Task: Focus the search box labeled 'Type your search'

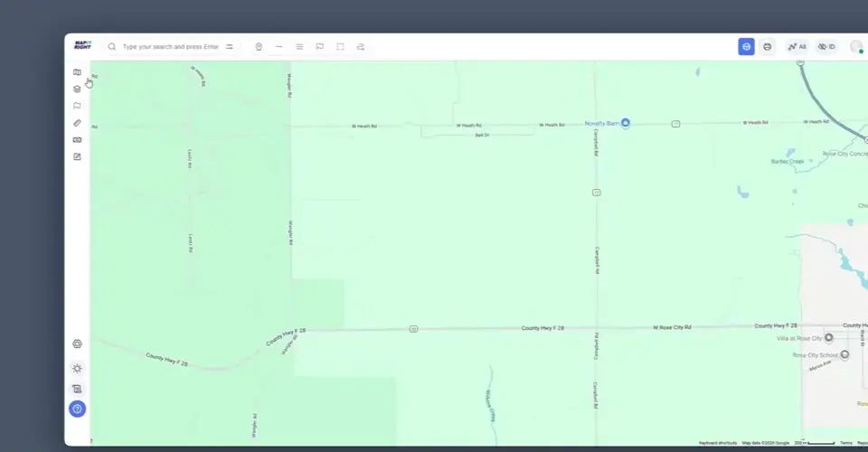Action: 171,47
